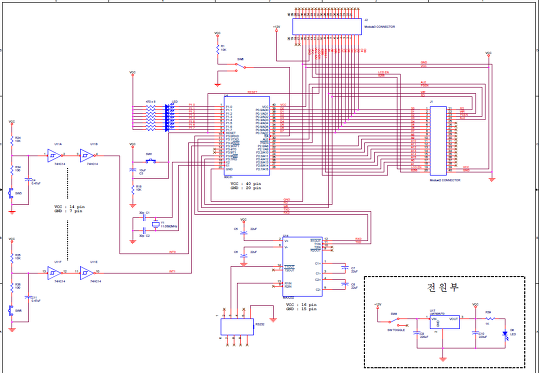Select the 470 ohm resistor array
Image resolution: width=540 pixels, height=373 pixels.
click(x=150, y=118)
